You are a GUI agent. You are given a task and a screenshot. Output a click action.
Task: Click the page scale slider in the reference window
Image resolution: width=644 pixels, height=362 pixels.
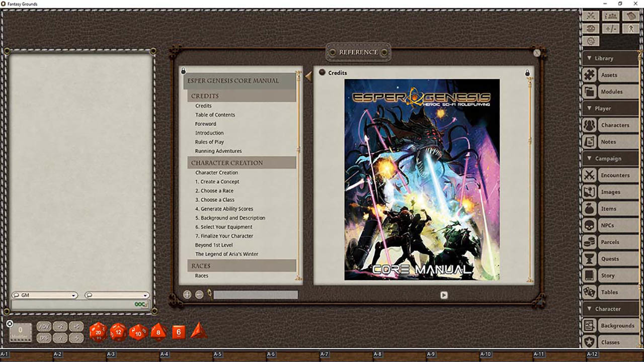click(x=255, y=294)
